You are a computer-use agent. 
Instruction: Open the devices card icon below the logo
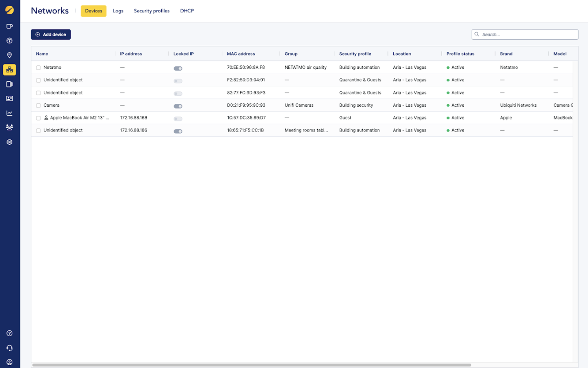click(9, 26)
